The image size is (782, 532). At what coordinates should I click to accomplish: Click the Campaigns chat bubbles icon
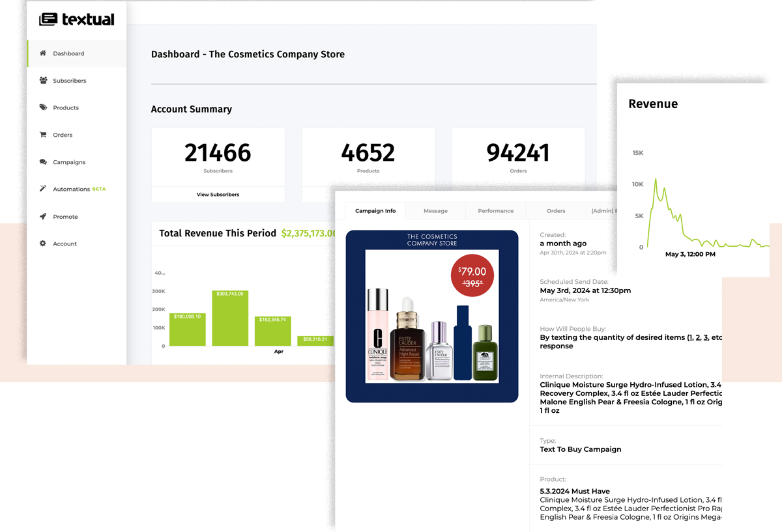tap(43, 162)
